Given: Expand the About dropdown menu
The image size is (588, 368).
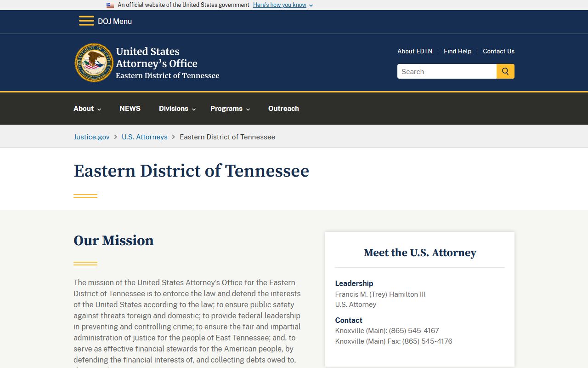Looking at the screenshot, I should point(87,109).
